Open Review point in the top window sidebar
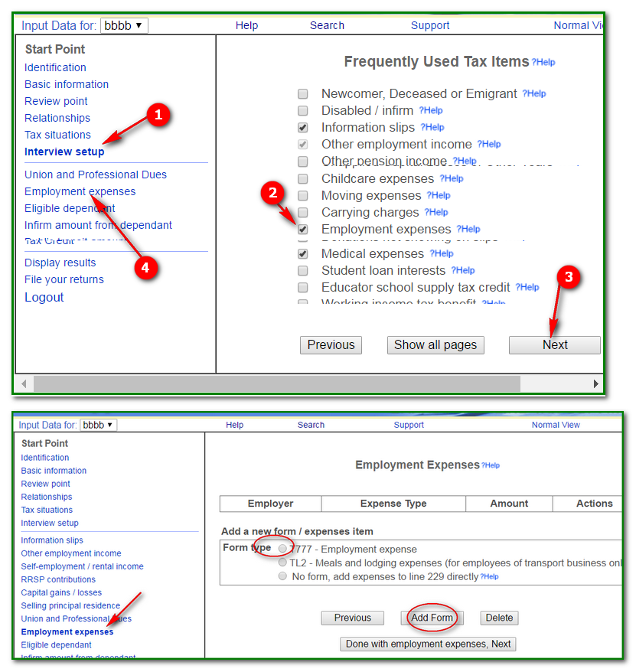 pyautogui.click(x=56, y=101)
